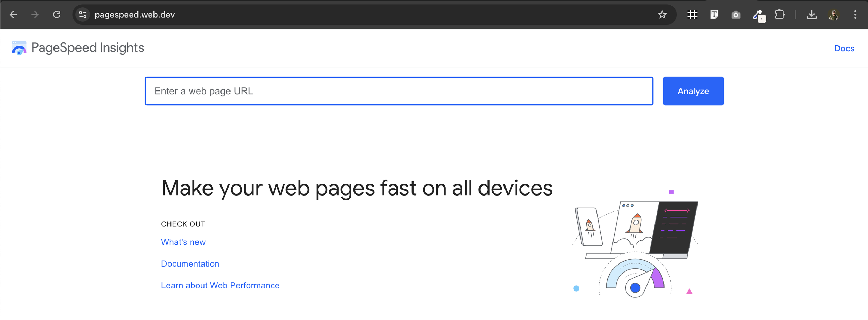Open the Docs link in header
Viewport: 868px width, 320px height.
[x=844, y=49]
